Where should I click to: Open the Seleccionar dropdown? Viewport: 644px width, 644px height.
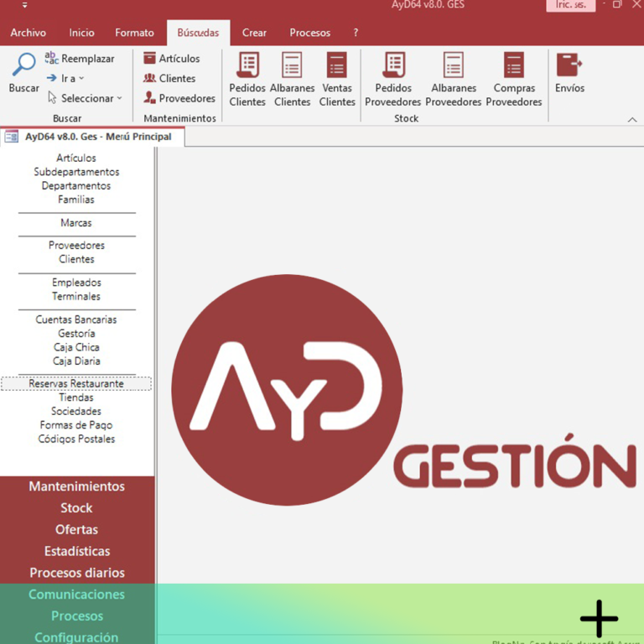(x=86, y=98)
